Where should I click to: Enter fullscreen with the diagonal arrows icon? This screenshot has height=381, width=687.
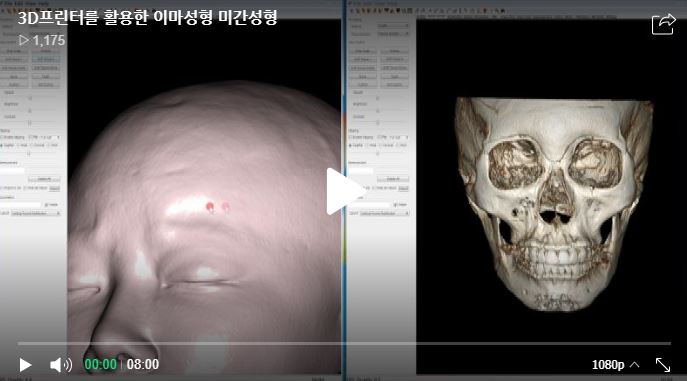(662, 365)
